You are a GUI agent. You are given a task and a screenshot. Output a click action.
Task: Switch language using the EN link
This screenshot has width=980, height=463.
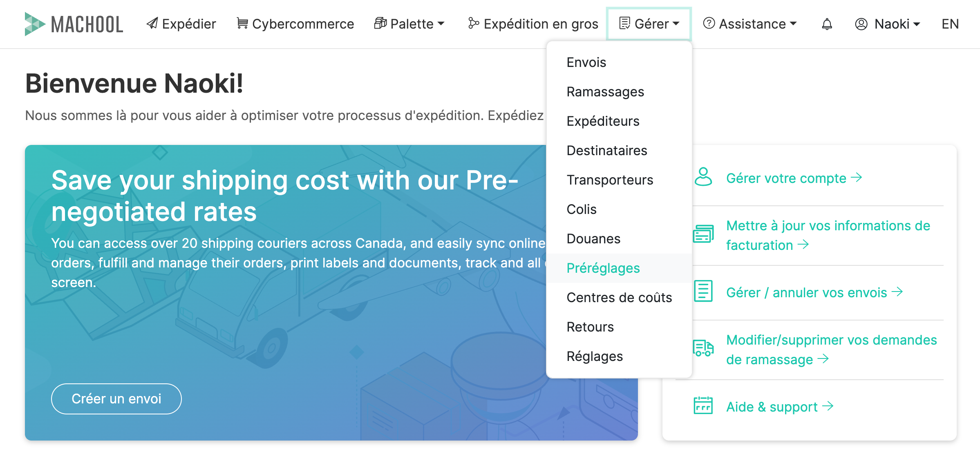[x=950, y=24]
